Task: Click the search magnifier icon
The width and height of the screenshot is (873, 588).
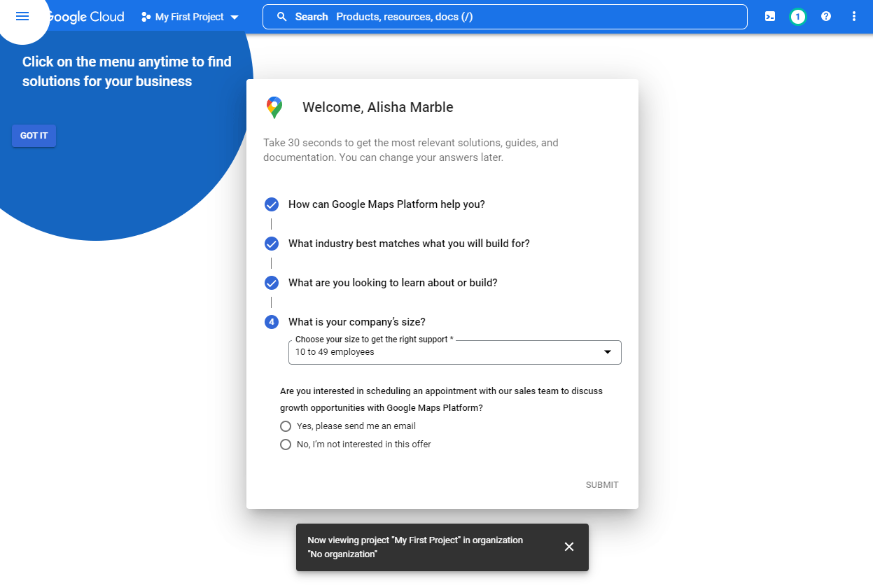Action: [x=282, y=17]
